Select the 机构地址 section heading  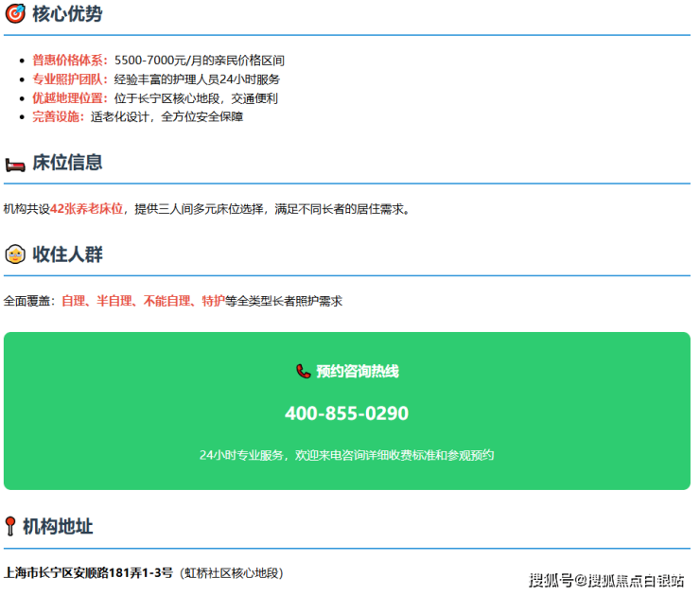58,527
